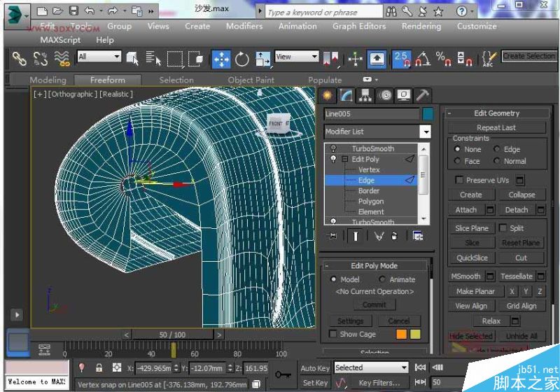Open the Modifier List dropdown
The width and height of the screenshot is (560, 392).
point(426,132)
